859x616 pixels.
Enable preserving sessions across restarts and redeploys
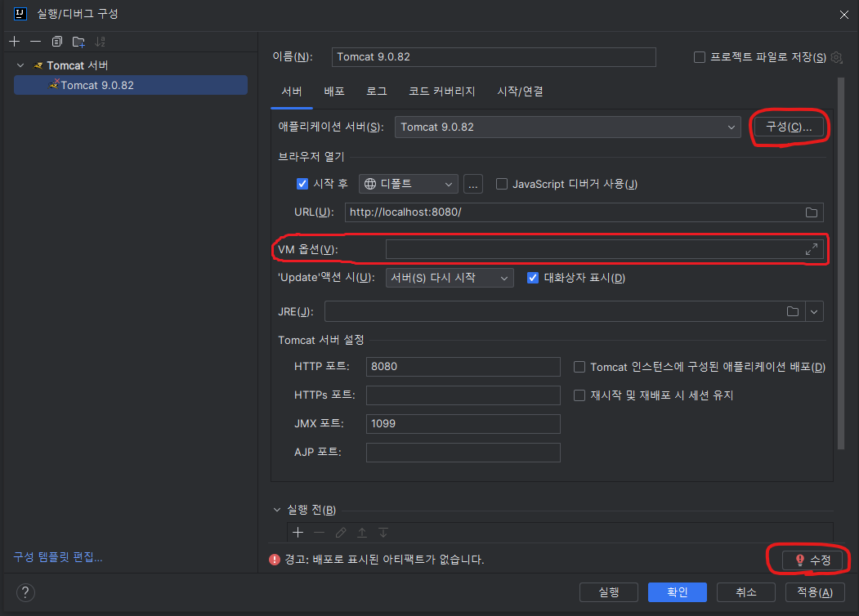[x=579, y=395]
